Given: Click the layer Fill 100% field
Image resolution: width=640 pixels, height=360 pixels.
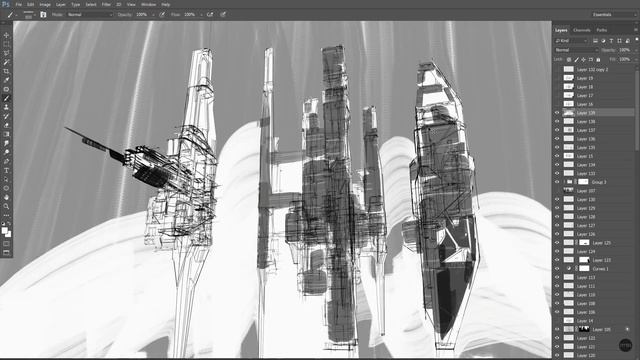Looking at the screenshot, I should point(624,60).
